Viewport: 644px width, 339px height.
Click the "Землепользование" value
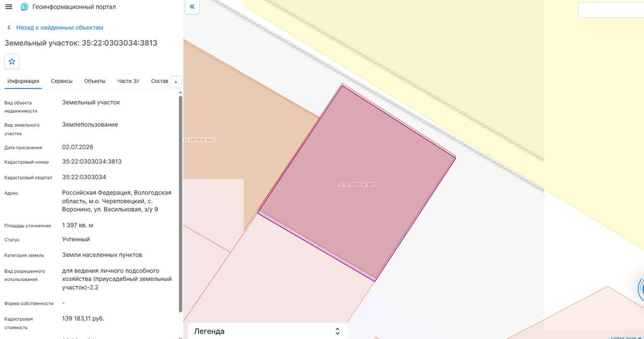(x=90, y=125)
